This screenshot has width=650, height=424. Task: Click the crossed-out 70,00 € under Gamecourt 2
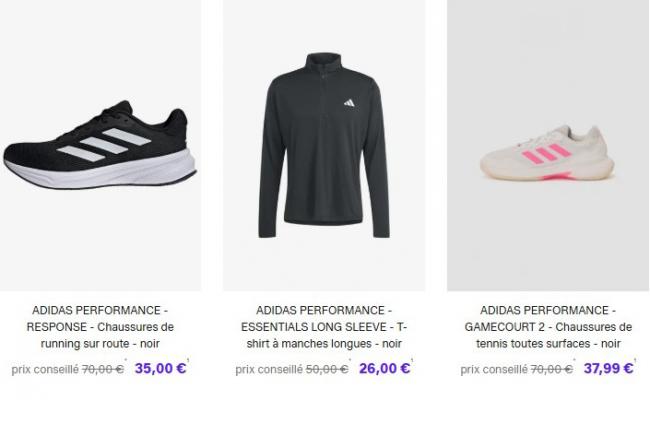(551, 369)
